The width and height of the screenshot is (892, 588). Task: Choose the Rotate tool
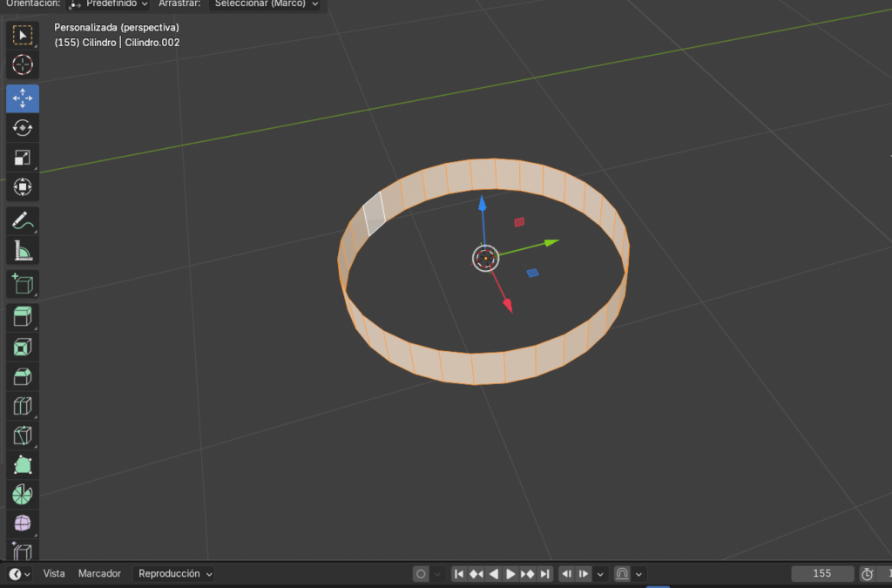click(x=23, y=128)
